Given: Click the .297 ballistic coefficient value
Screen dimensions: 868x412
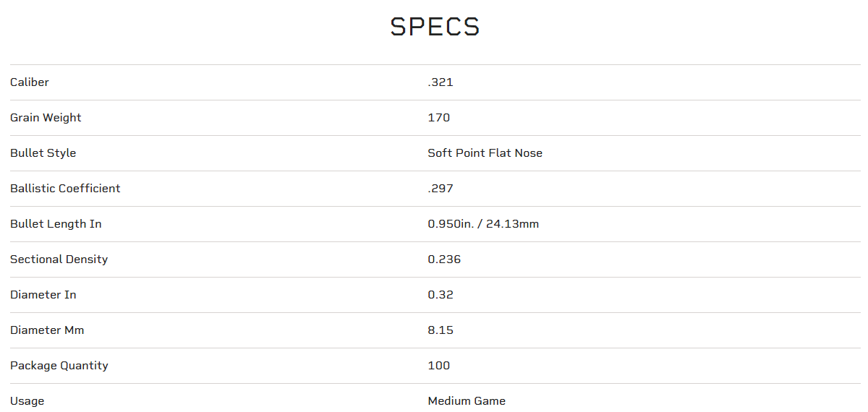Looking at the screenshot, I should pyautogui.click(x=441, y=189).
